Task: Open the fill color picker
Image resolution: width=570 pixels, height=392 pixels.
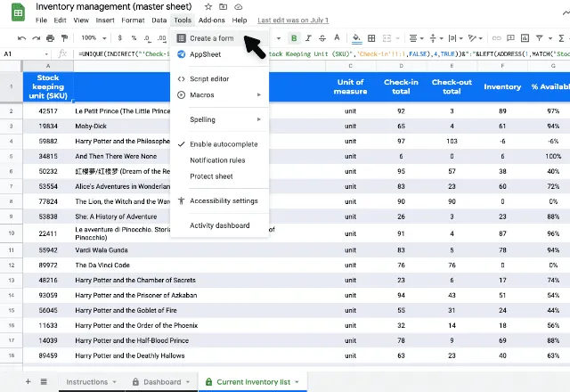Action: click(357, 38)
